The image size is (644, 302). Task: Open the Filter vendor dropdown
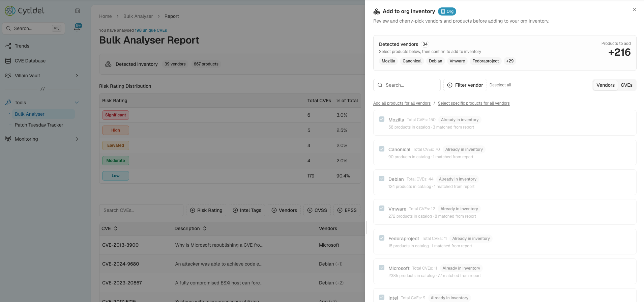click(465, 85)
